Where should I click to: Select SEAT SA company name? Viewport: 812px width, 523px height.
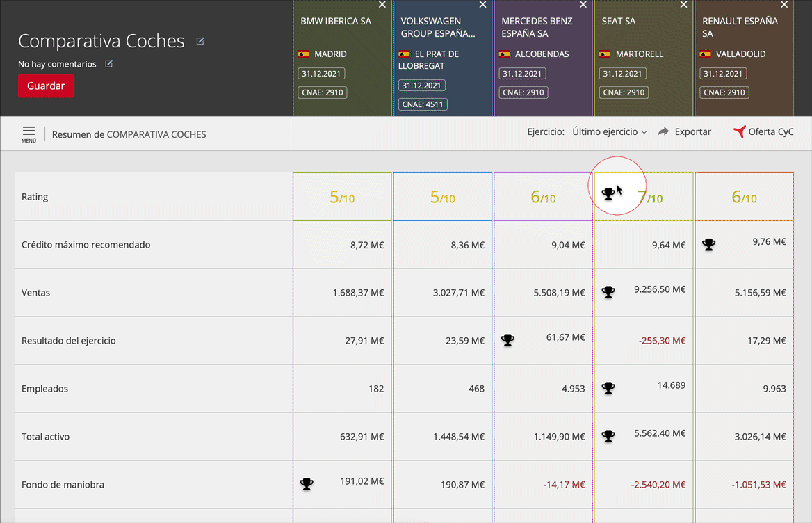click(x=618, y=22)
